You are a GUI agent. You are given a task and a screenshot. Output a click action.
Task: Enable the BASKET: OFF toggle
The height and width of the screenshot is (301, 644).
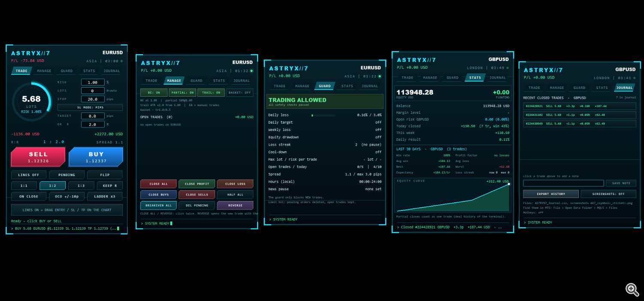pyautogui.click(x=240, y=93)
